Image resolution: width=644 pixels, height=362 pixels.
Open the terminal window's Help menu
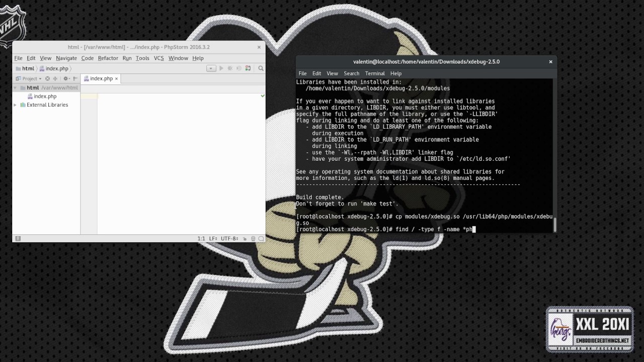pyautogui.click(x=396, y=73)
